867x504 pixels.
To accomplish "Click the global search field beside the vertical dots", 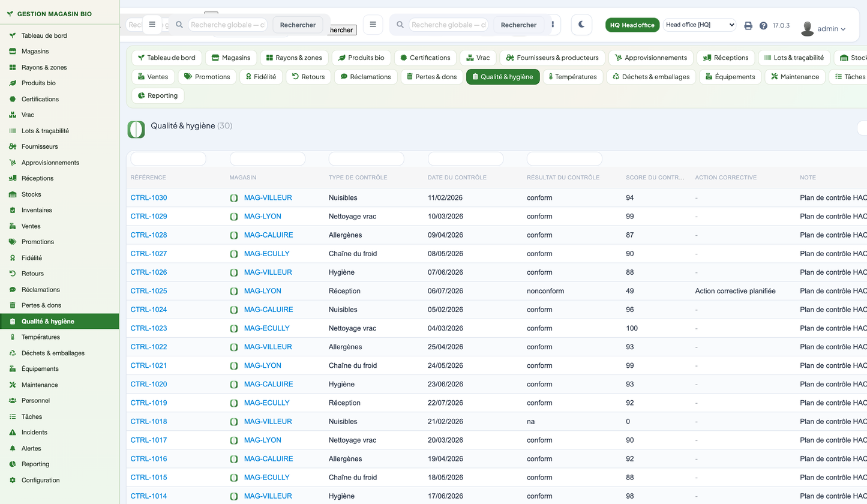I will point(448,25).
